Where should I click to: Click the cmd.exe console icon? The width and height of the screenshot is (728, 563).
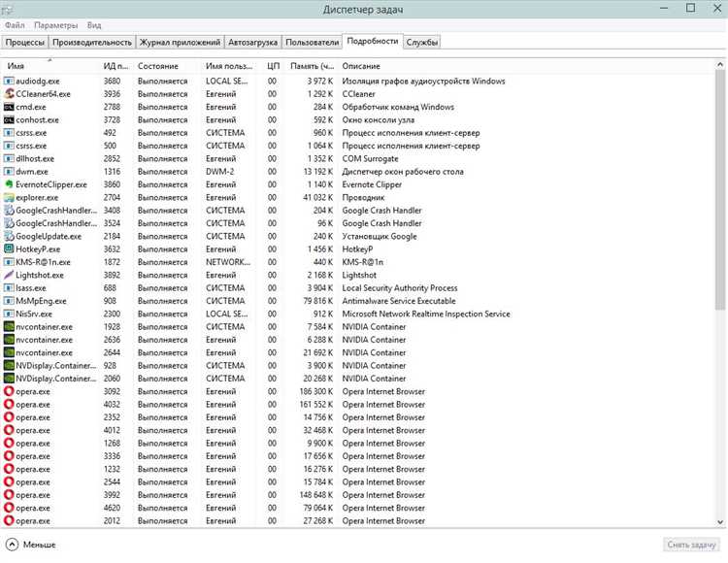pyautogui.click(x=9, y=107)
